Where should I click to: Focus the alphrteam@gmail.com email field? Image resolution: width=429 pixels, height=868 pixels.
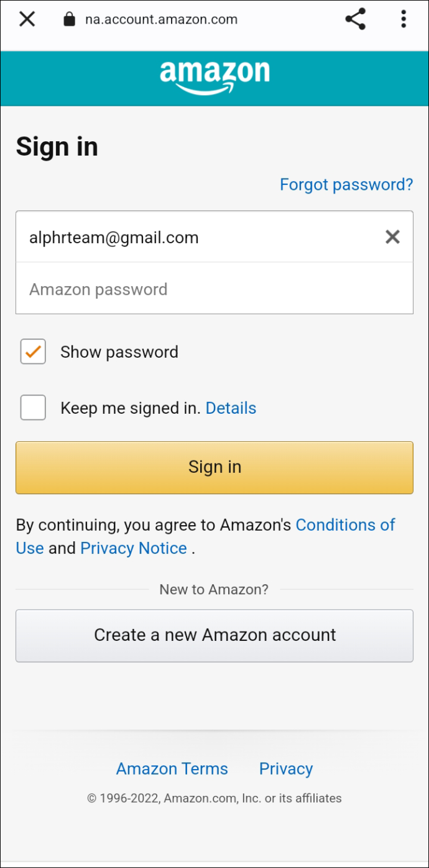tap(214, 236)
